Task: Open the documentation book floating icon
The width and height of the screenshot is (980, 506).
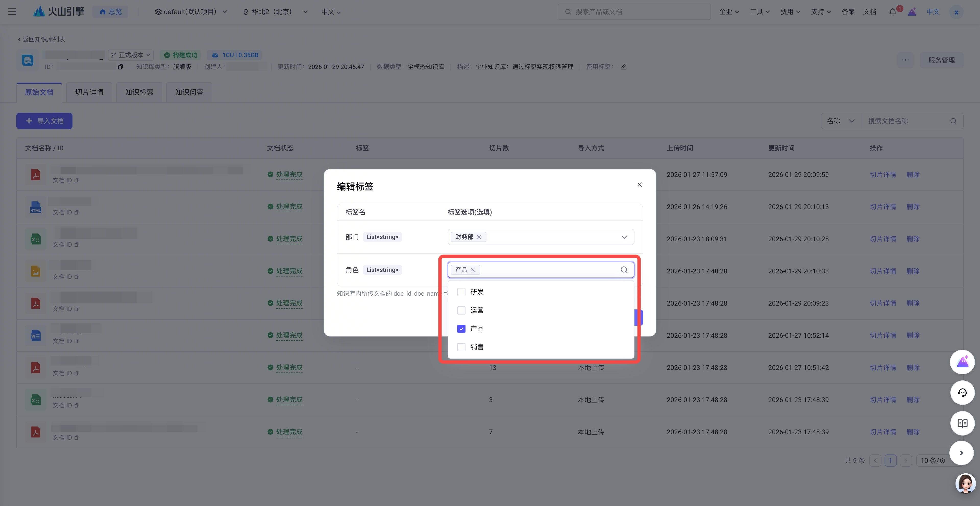Action: pyautogui.click(x=962, y=423)
